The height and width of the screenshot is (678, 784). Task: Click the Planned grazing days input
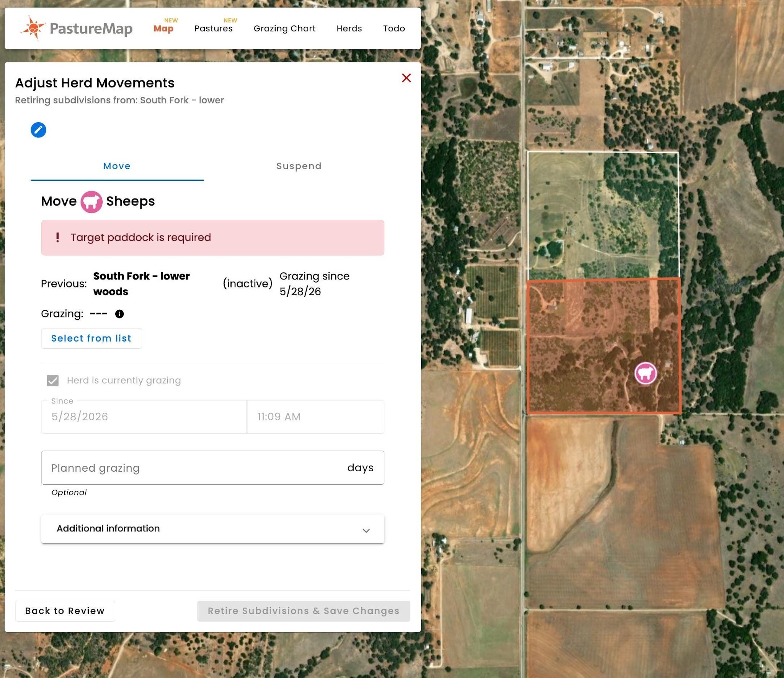coord(212,468)
